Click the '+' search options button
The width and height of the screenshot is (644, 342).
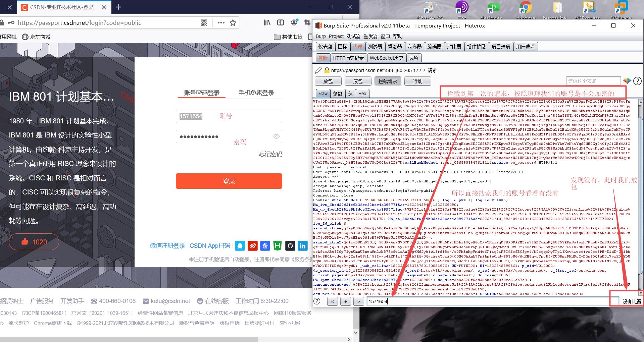[346, 301]
